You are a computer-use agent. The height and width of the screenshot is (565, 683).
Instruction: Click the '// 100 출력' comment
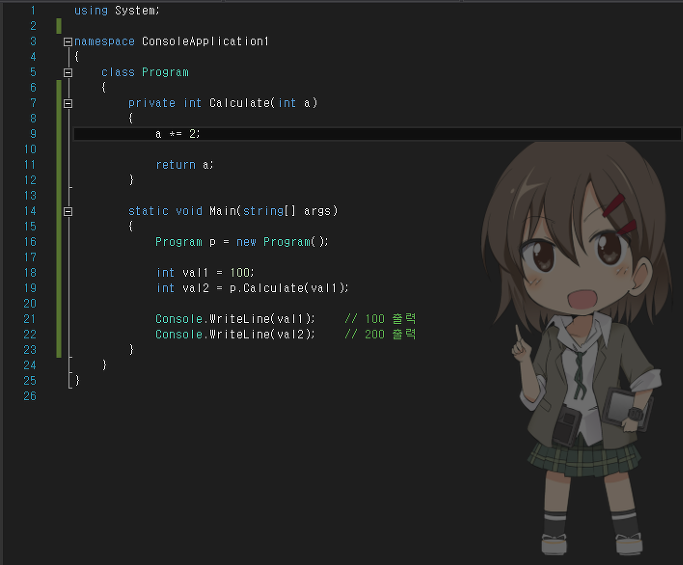coord(380,319)
